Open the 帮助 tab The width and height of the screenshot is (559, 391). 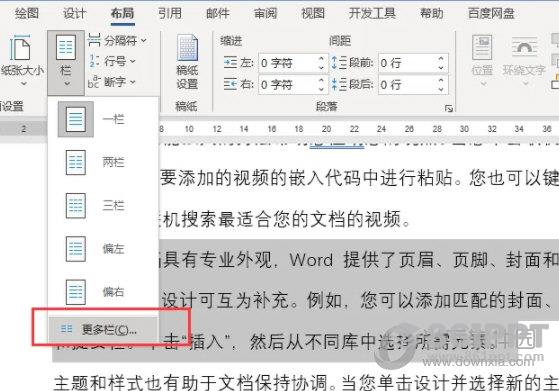click(431, 14)
